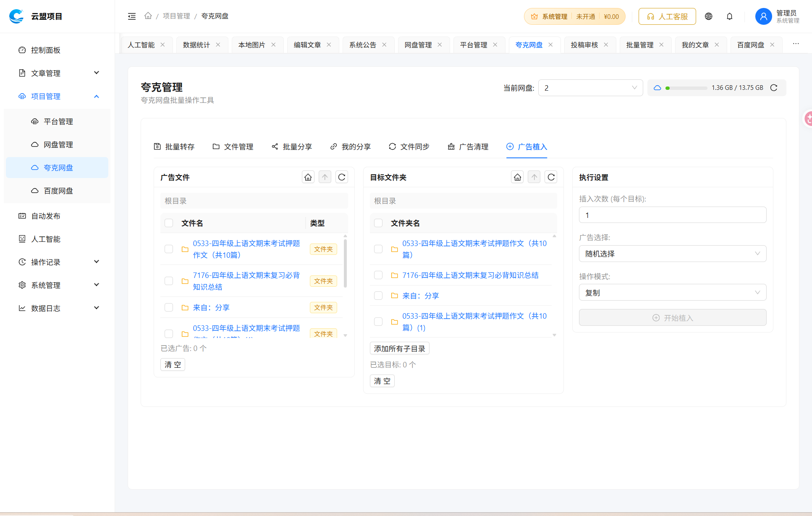
Task: Click the 人工客服 button
Action: [667, 16]
